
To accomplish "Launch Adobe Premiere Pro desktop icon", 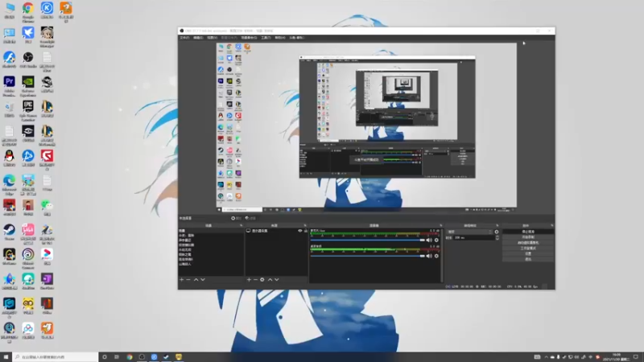I will tap(9, 85).
